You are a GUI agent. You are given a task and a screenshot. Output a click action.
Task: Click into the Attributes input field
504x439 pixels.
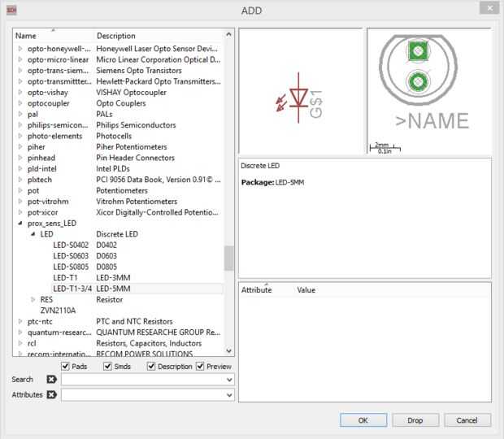(x=144, y=394)
